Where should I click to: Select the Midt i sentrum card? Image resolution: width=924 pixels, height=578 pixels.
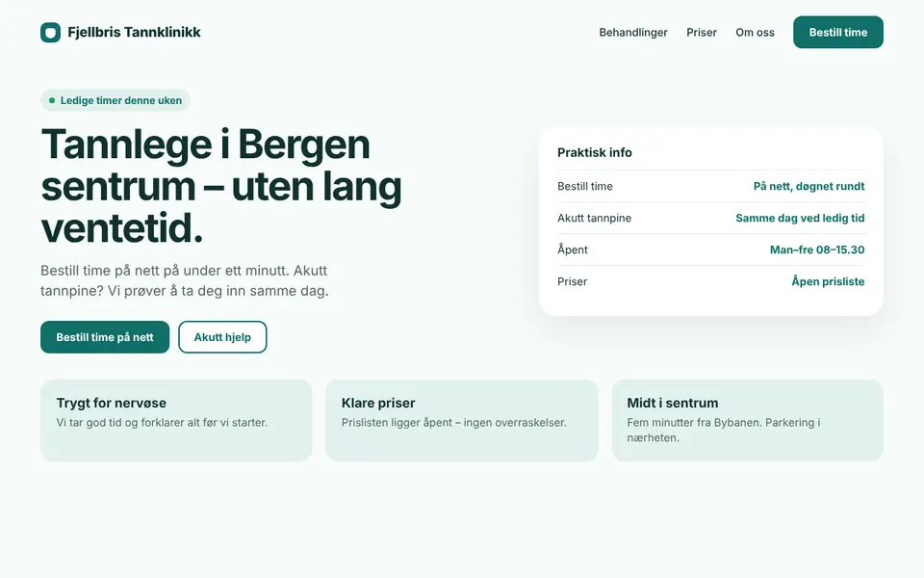747,421
